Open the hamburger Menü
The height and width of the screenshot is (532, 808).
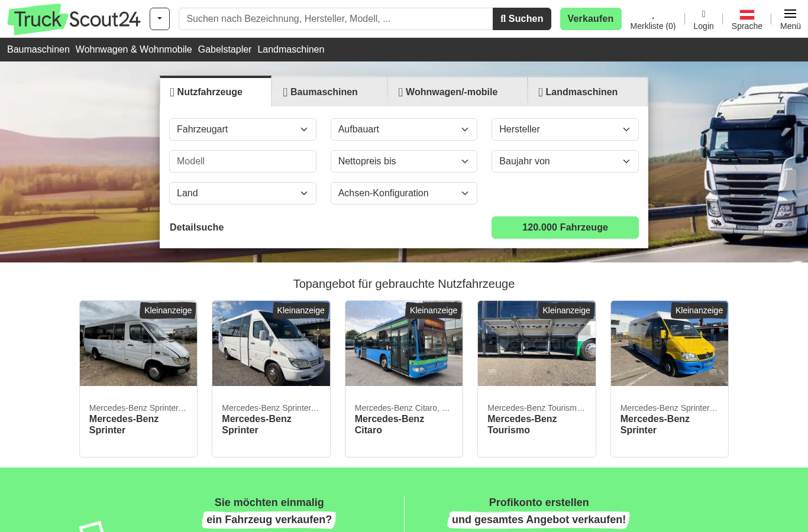tap(790, 20)
